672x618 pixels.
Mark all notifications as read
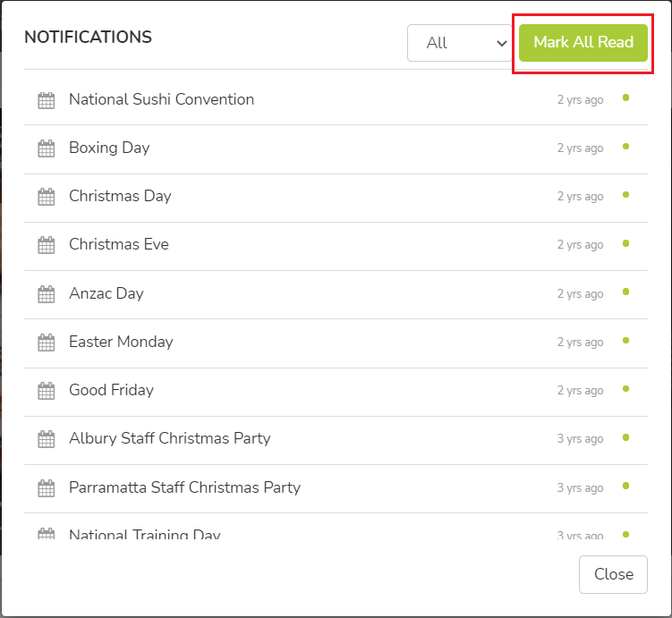tap(583, 42)
